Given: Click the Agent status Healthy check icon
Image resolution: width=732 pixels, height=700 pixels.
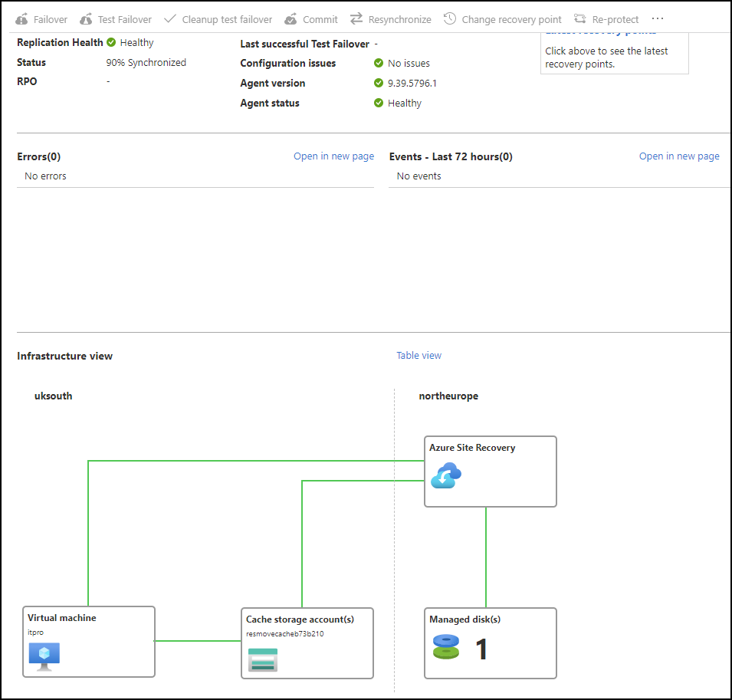Looking at the screenshot, I should tap(379, 104).
